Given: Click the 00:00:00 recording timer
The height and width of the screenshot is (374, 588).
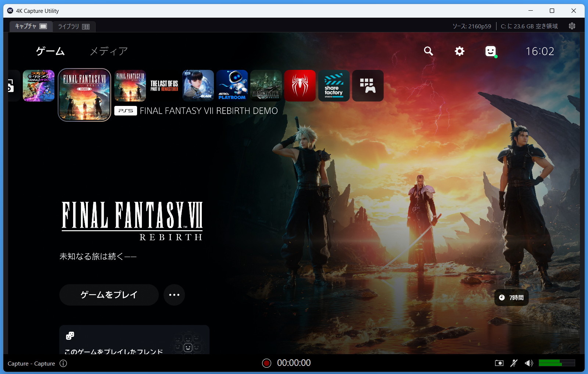Looking at the screenshot, I should pos(294,363).
